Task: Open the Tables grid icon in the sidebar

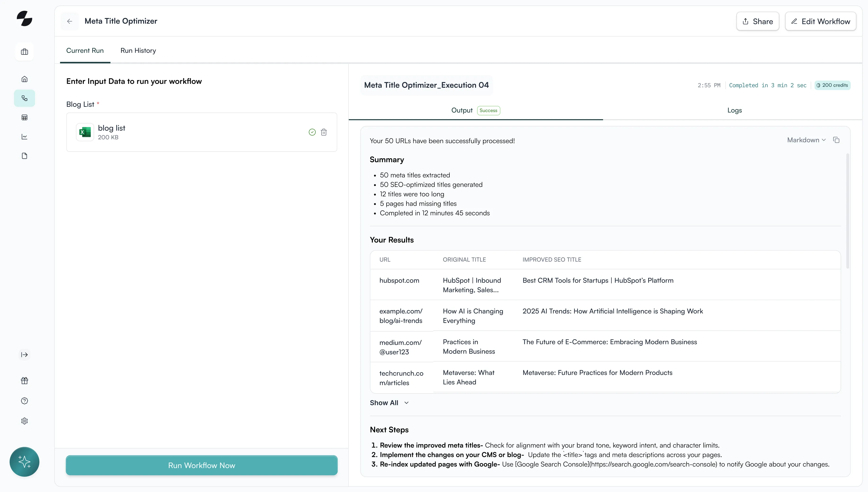Action: click(x=24, y=117)
